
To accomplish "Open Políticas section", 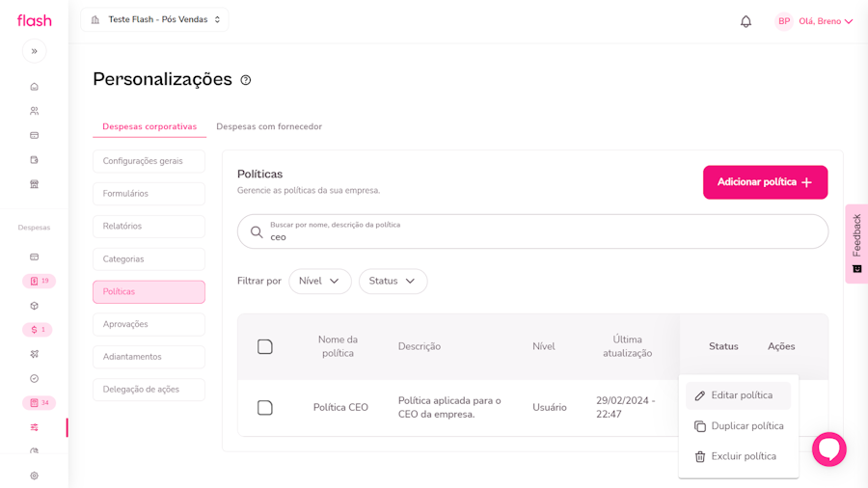I will click(149, 291).
